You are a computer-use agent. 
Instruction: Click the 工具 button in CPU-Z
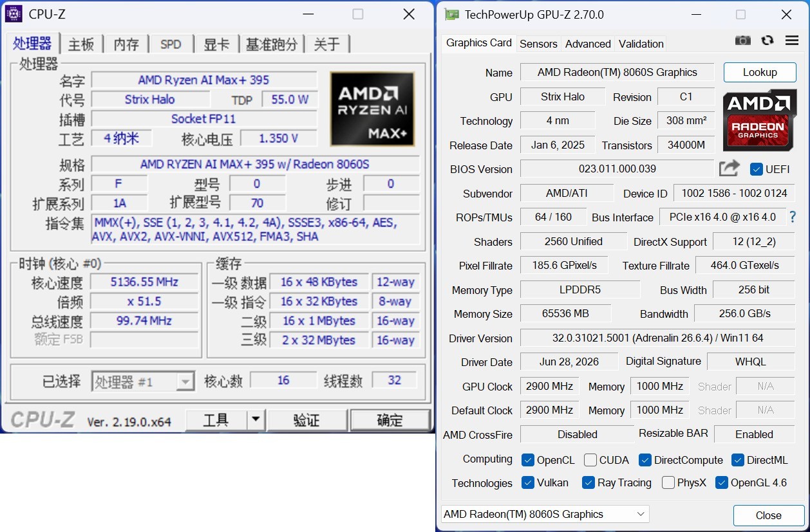[216, 420]
